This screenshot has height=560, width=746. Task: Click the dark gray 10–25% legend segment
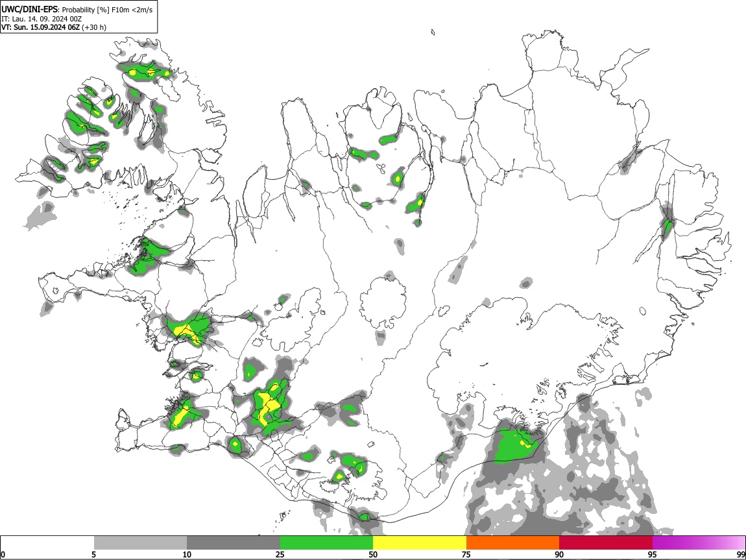234,543
